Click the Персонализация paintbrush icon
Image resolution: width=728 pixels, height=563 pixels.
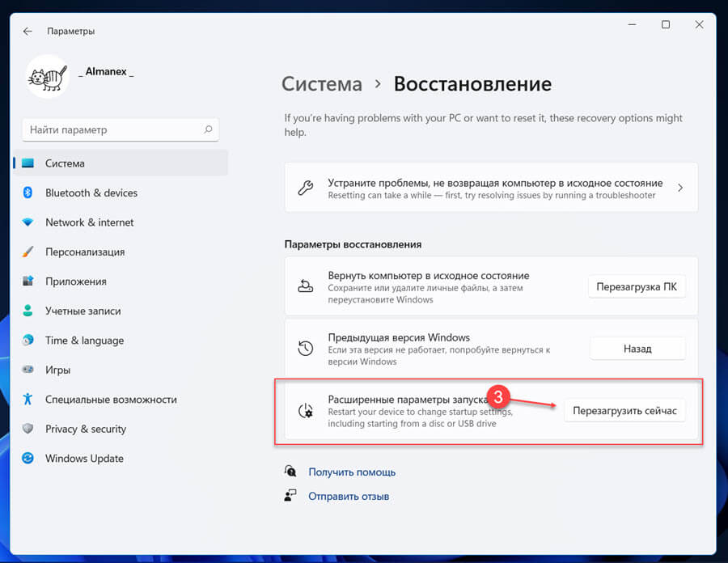click(28, 252)
